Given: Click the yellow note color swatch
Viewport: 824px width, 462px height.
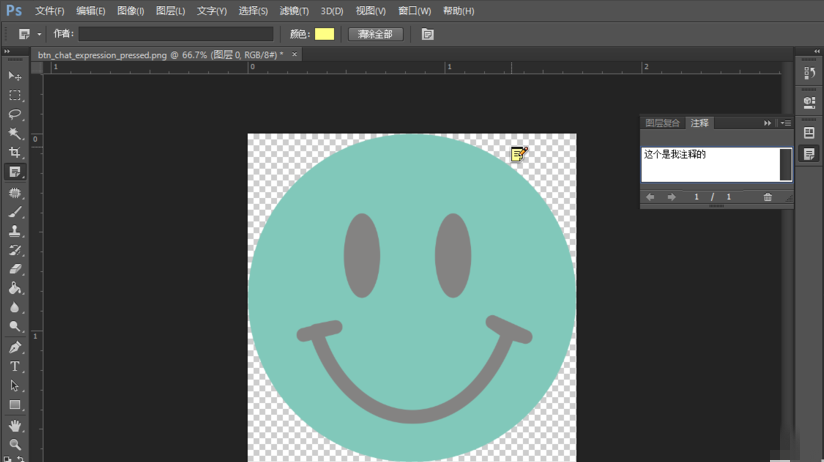Looking at the screenshot, I should point(325,34).
